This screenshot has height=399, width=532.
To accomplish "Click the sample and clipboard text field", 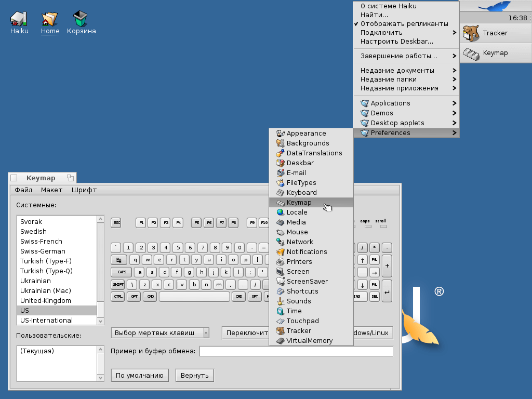I will click(296, 351).
